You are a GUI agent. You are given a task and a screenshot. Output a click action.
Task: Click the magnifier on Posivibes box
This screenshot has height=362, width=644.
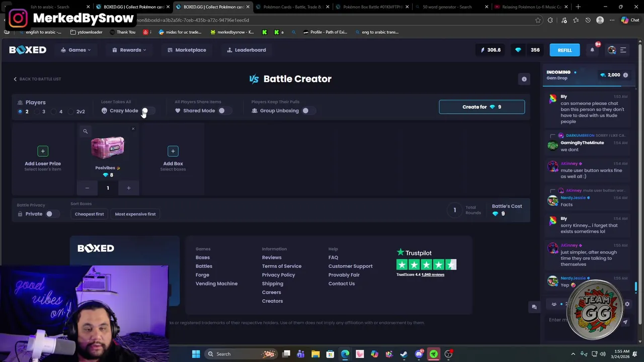tap(85, 131)
